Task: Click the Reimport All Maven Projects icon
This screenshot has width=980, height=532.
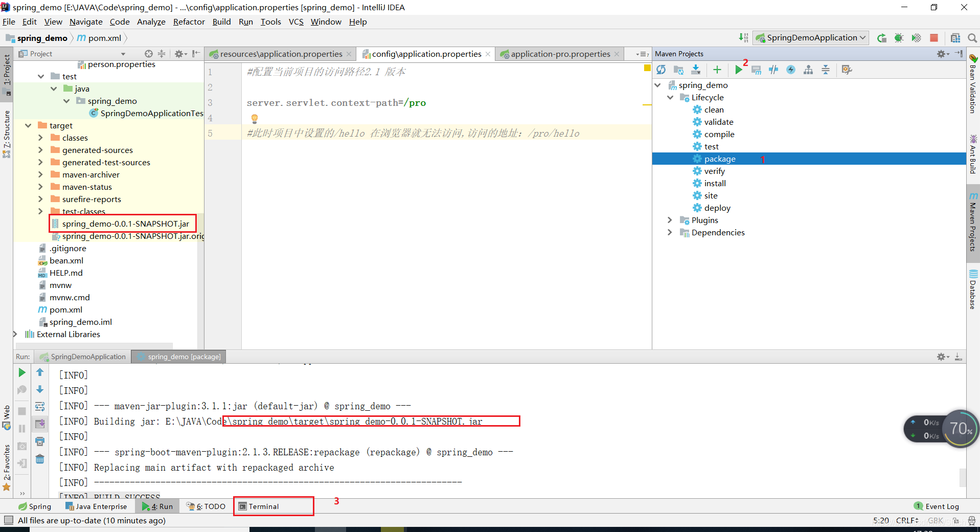Action: 661,70
